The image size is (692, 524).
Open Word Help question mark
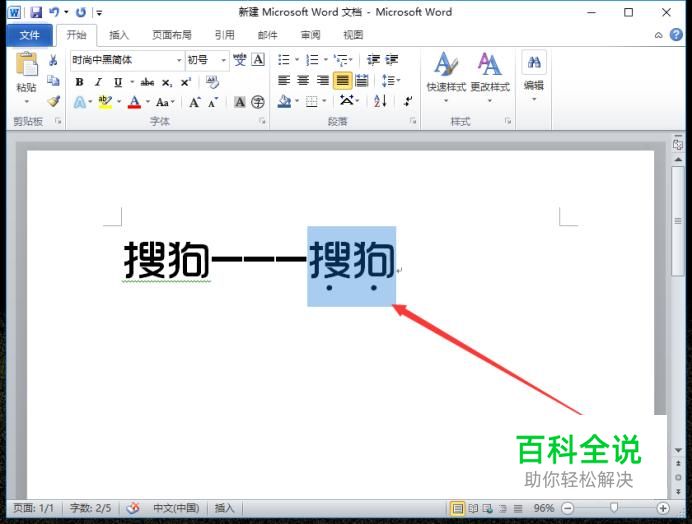676,34
